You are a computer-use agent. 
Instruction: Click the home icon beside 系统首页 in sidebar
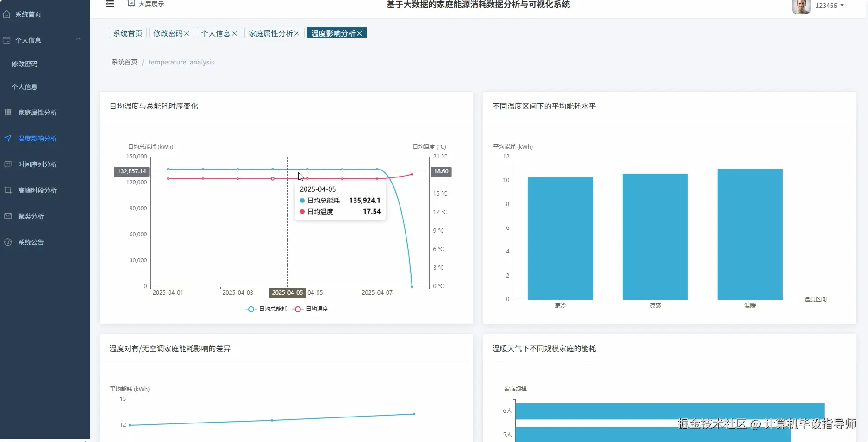coord(6,14)
